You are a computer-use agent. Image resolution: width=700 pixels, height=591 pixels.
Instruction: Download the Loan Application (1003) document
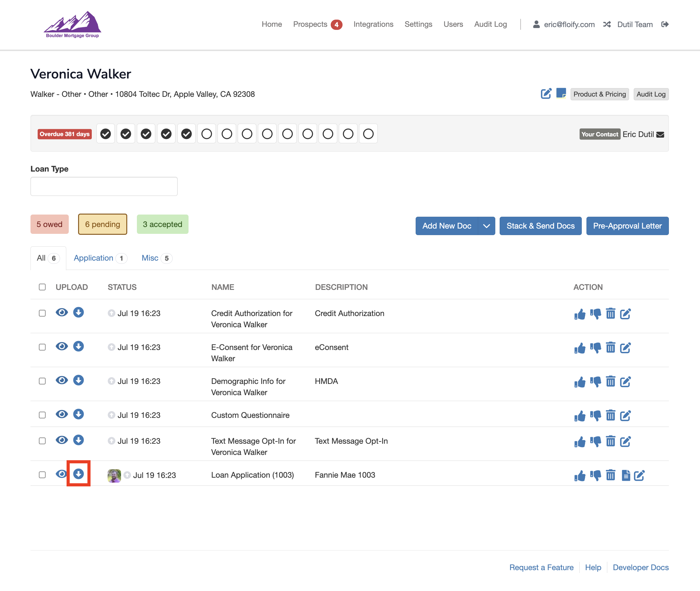pyautogui.click(x=78, y=474)
